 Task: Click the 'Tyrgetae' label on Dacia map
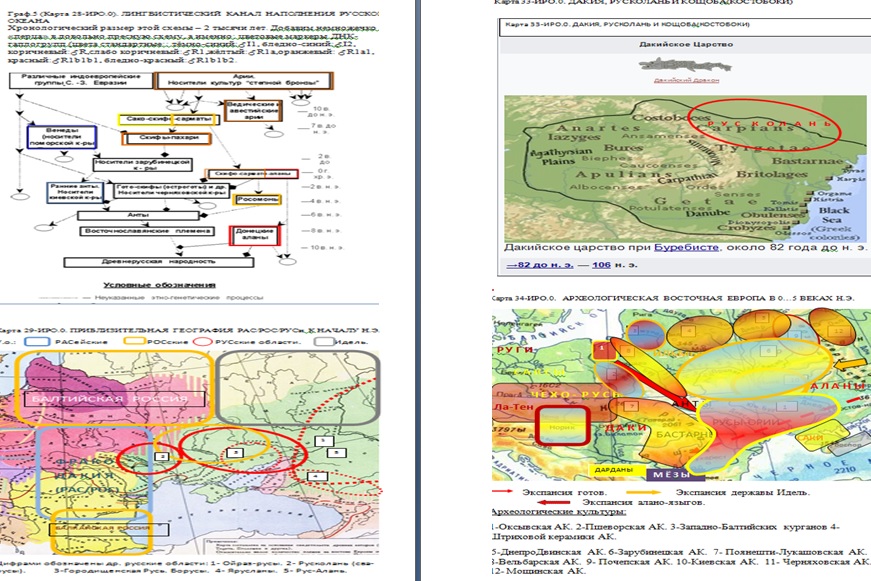click(x=763, y=148)
